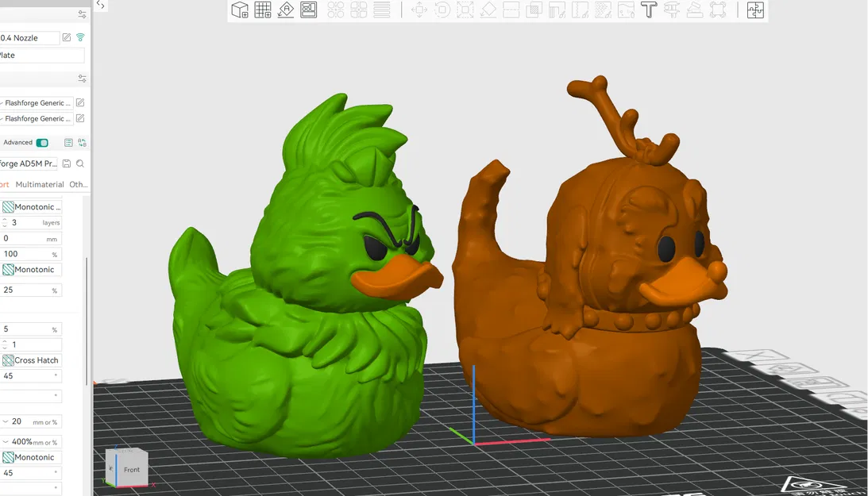Collapse the left settings sidebar
Image resolution: width=868 pixels, height=496 pixels.
100,5
